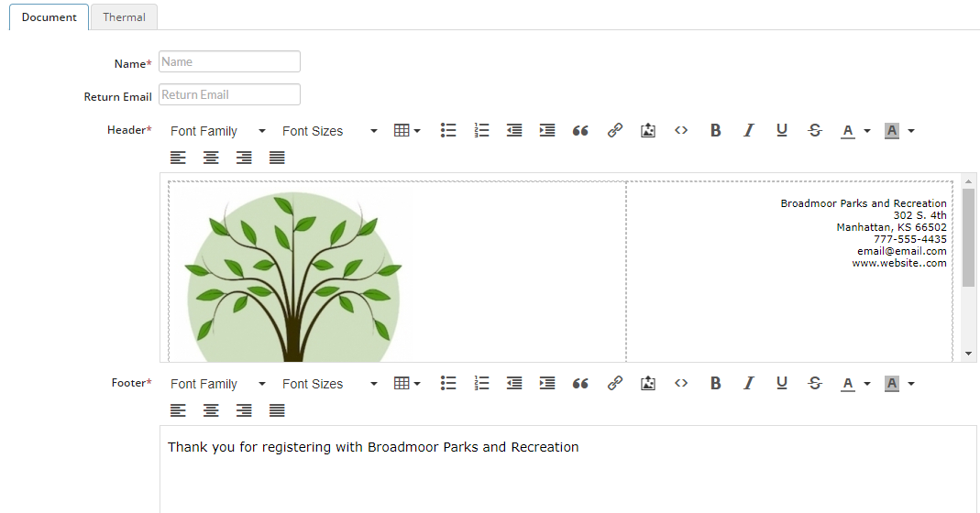Open Footer text color dropdown arrow
The image size is (980, 513).
[867, 384]
